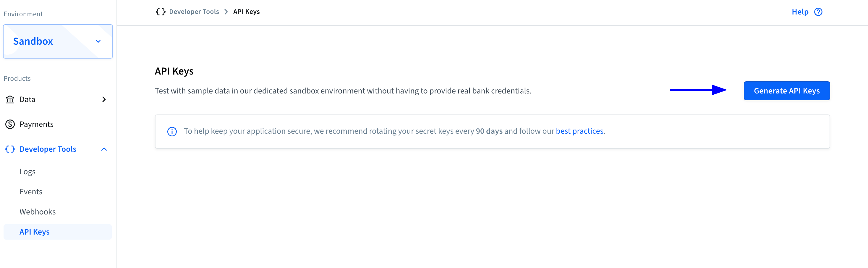Click the Help question-mark circle icon

tap(818, 12)
